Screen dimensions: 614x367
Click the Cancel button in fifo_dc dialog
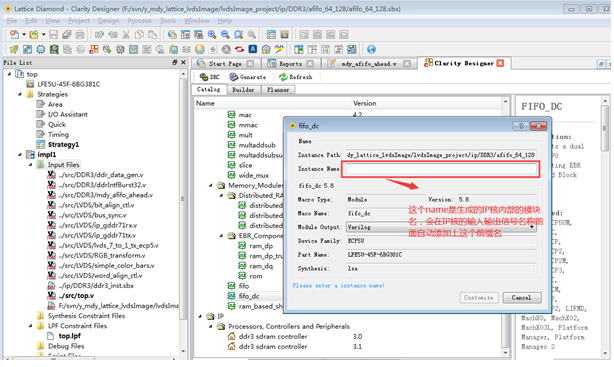[522, 298]
